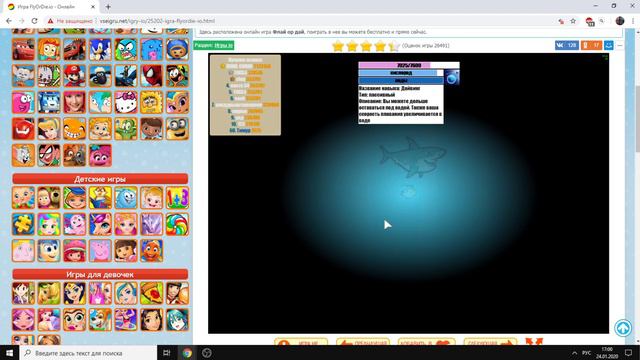Open the Lightning McQueen Cars game thumbnail
640x360 pixels.
(23, 49)
